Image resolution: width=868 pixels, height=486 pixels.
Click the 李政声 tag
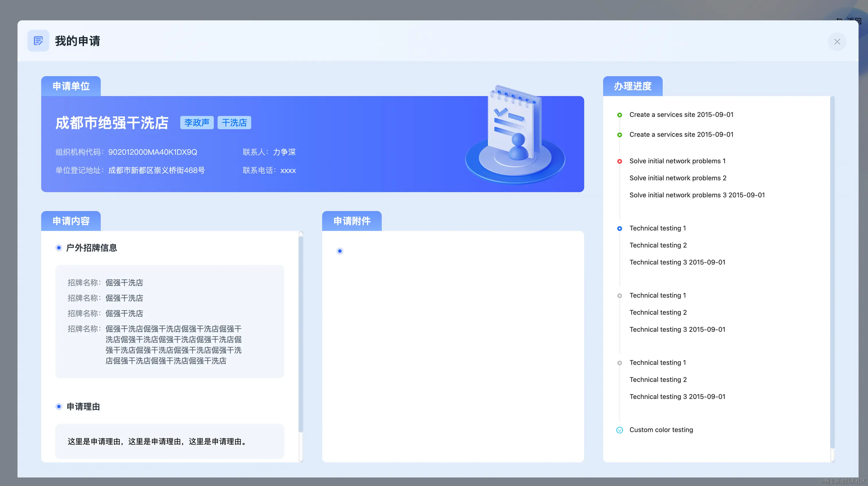(197, 122)
